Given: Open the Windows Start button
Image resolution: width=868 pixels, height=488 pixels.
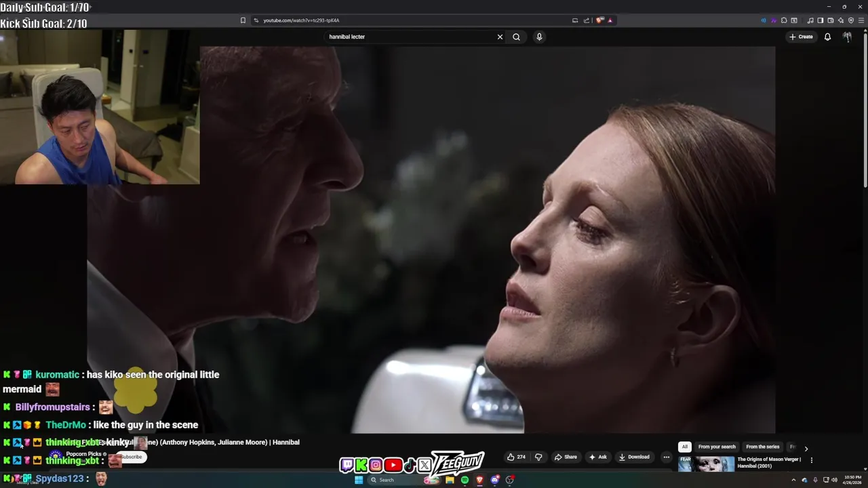Looking at the screenshot, I should pyautogui.click(x=359, y=480).
